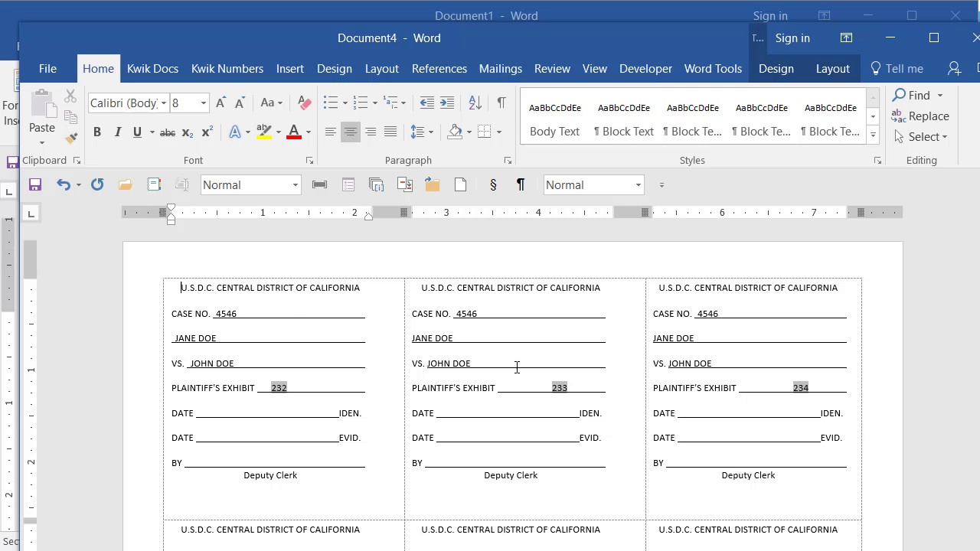980x551 pixels.
Task: Click Save icon in quick access toolbar
Action: tap(35, 184)
